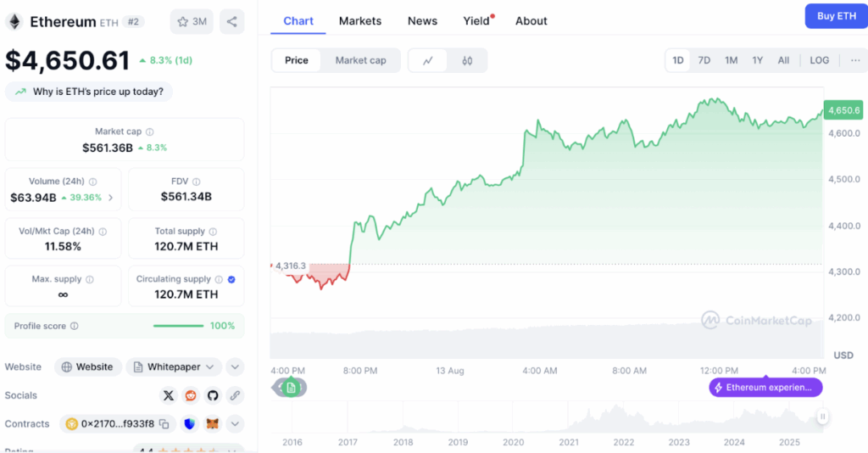This screenshot has width=868, height=453.
Task: Open the GitHub social link
Action: pos(213,395)
